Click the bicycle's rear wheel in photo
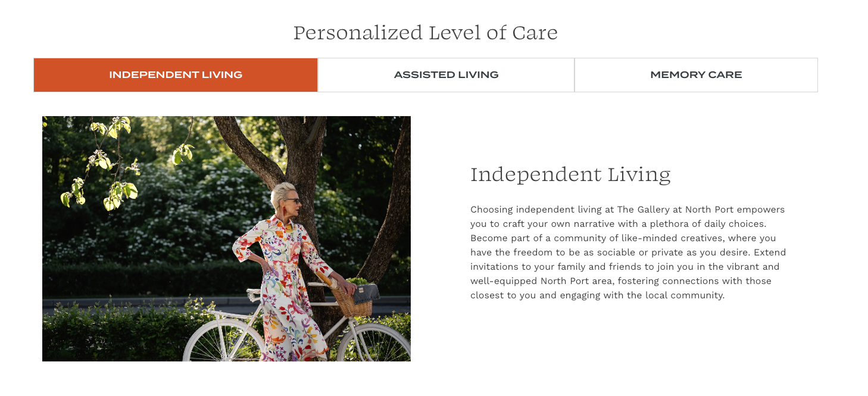Viewport: 868px width, 396px height. pyautogui.click(x=224, y=344)
